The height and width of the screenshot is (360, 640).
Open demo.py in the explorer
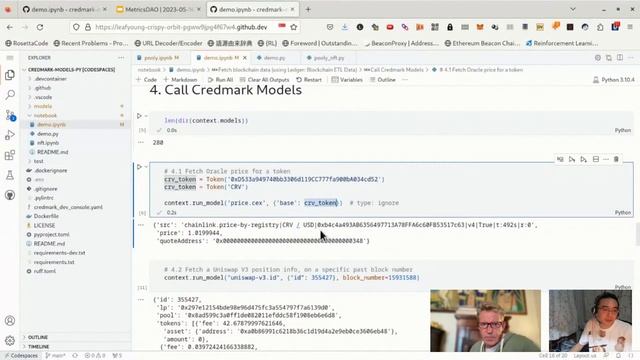(x=47, y=134)
